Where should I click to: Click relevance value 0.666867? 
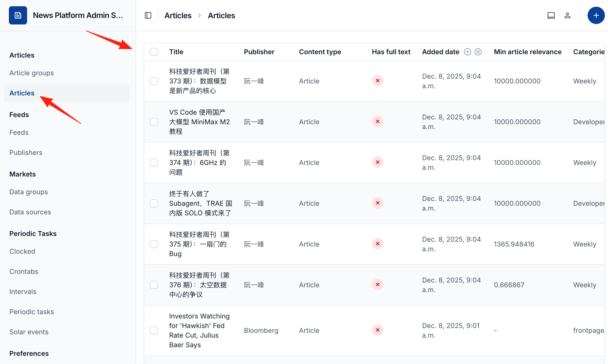[x=509, y=285]
